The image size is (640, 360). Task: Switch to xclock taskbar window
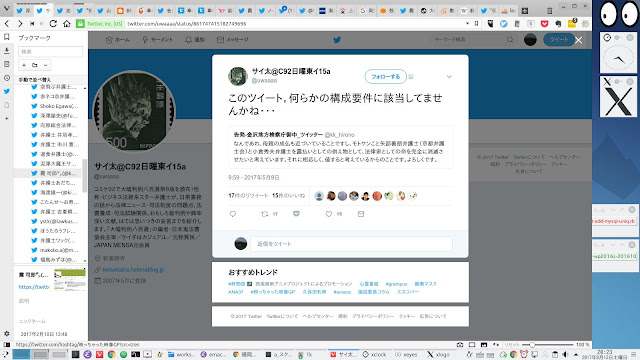374,355
